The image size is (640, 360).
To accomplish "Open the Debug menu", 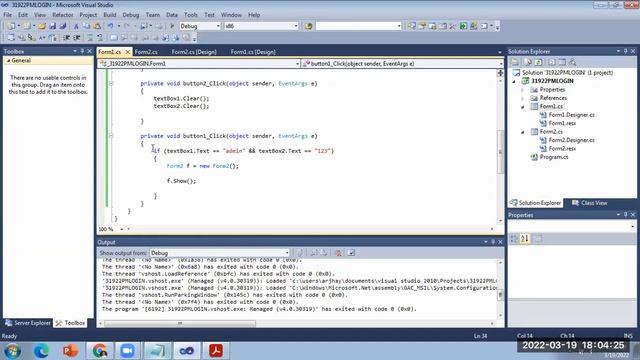I will click(131, 15).
